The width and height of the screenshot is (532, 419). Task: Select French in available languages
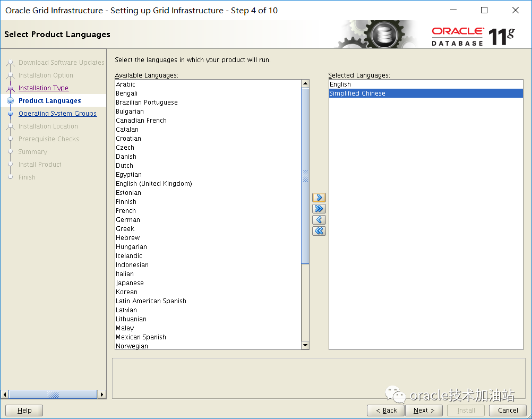click(x=208, y=211)
